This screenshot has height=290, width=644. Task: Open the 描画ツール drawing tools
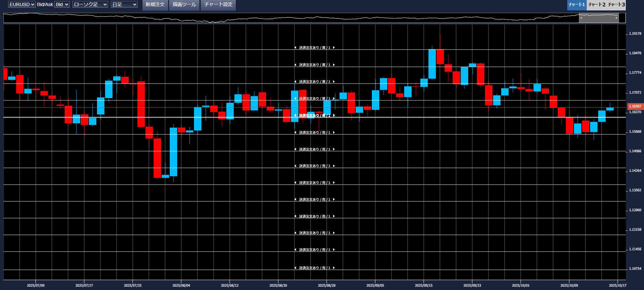pyautogui.click(x=184, y=5)
